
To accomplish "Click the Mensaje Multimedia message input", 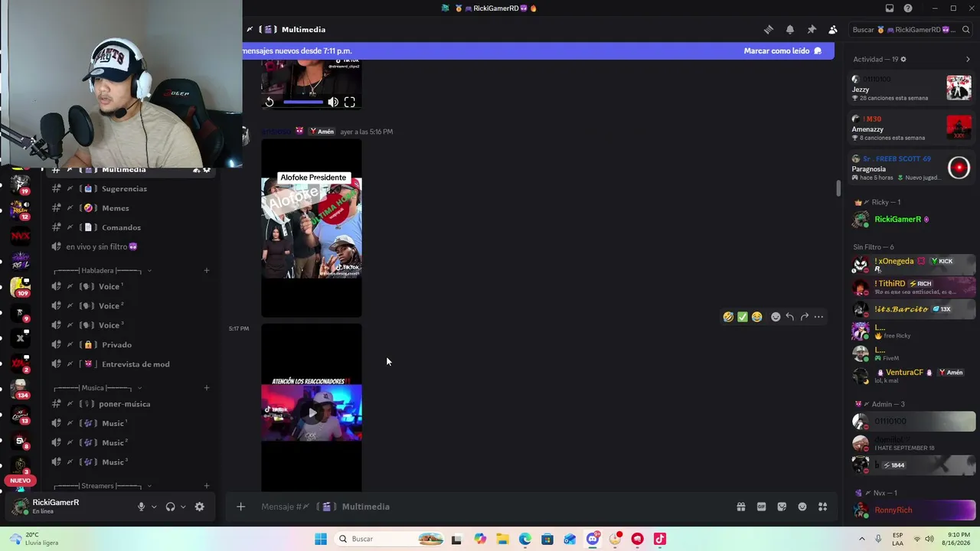I will (x=490, y=507).
